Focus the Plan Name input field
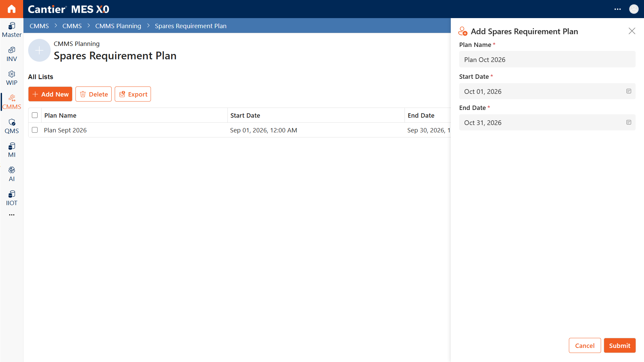 pyautogui.click(x=547, y=60)
